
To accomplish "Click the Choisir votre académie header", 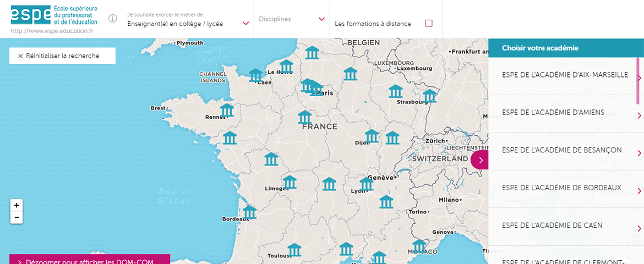I will [540, 48].
